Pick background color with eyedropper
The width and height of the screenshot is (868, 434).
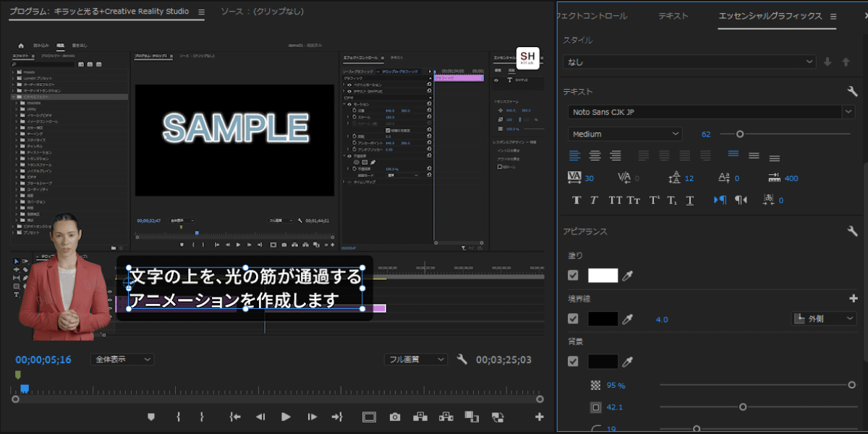(x=629, y=362)
